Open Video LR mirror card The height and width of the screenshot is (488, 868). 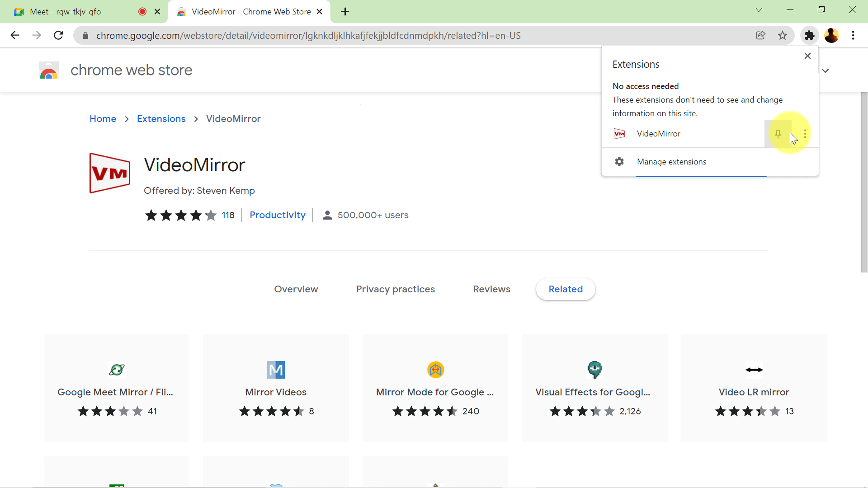754,388
